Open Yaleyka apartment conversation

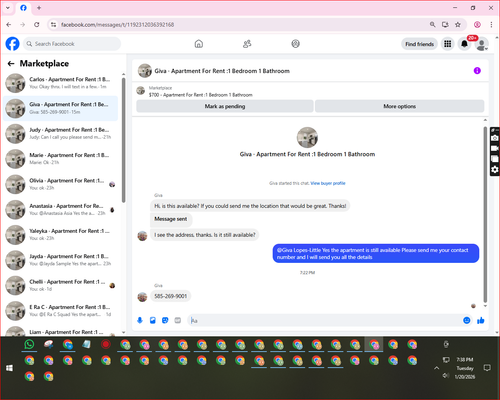coord(60,235)
